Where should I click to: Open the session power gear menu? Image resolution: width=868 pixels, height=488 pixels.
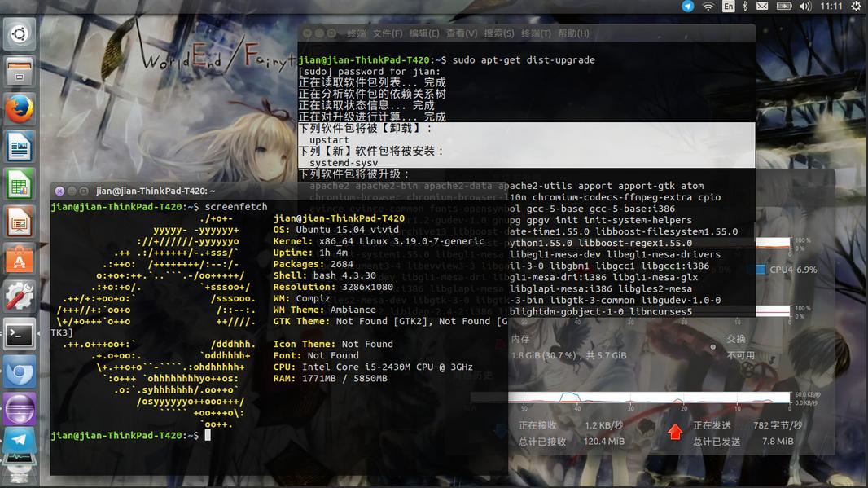[x=857, y=6]
